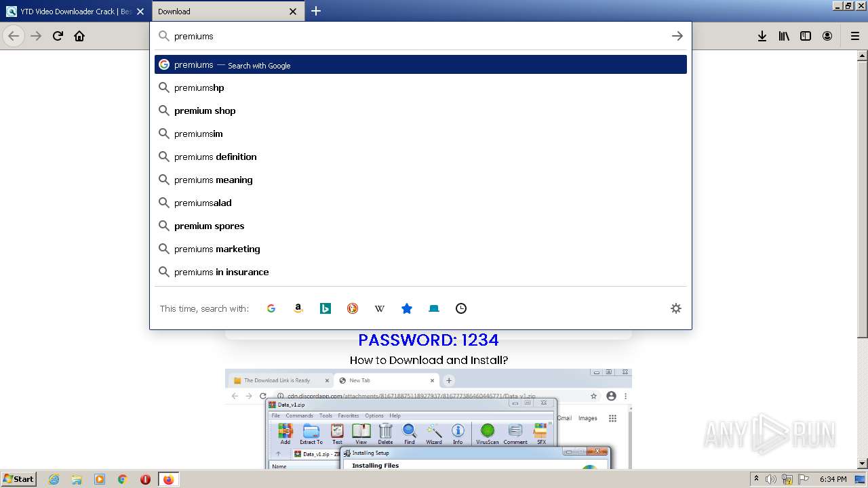
Task: Open the volume control in tray
Action: pos(771,479)
